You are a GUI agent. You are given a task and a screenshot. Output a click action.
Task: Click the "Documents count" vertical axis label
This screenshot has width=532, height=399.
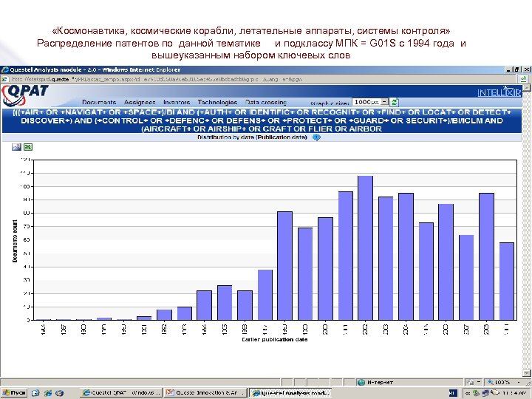[x=15, y=241]
